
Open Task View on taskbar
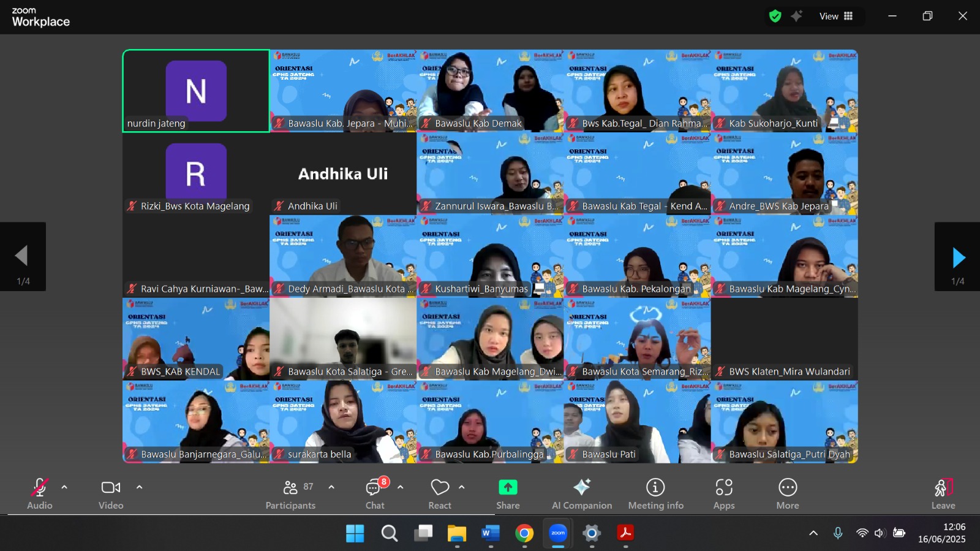point(423,533)
